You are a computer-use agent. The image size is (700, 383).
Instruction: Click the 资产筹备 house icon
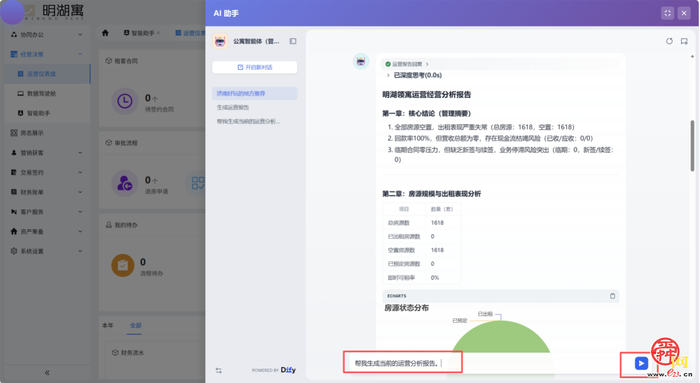(x=14, y=231)
